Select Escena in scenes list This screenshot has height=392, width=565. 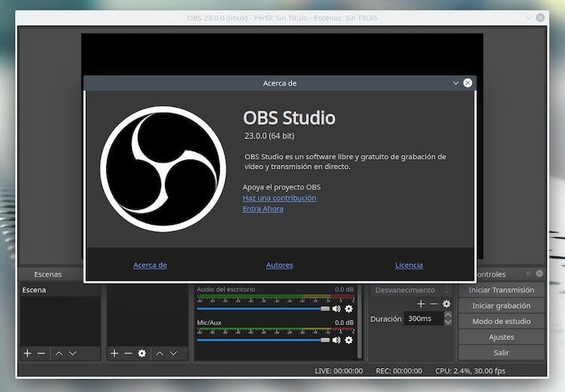point(60,290)
